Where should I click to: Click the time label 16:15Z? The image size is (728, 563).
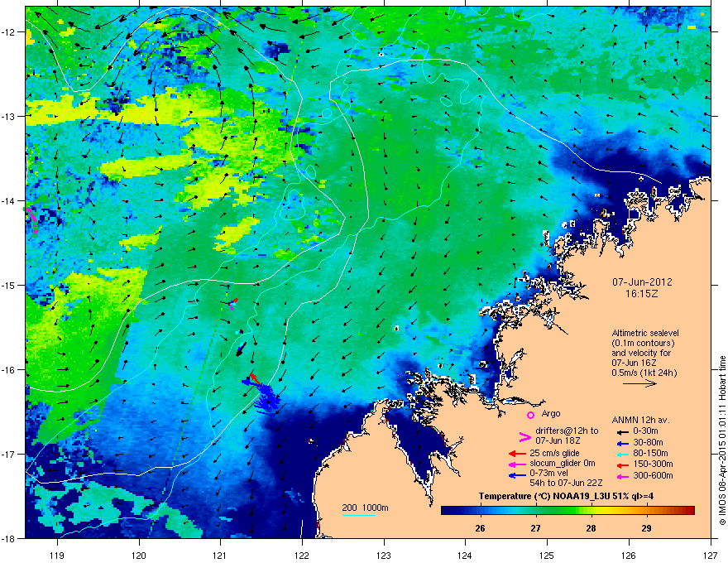pyautogui.click(x=642, y=294)
